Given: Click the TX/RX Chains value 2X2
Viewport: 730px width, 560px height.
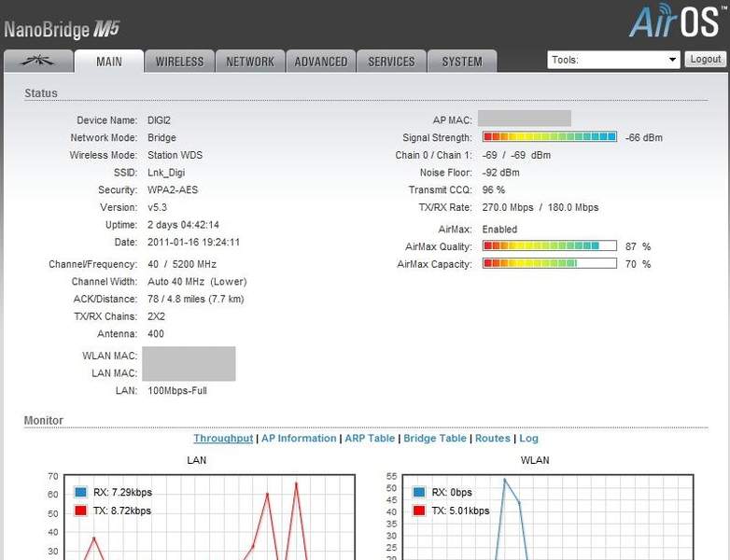Looking at the screenshot, I should coord(157,316).
